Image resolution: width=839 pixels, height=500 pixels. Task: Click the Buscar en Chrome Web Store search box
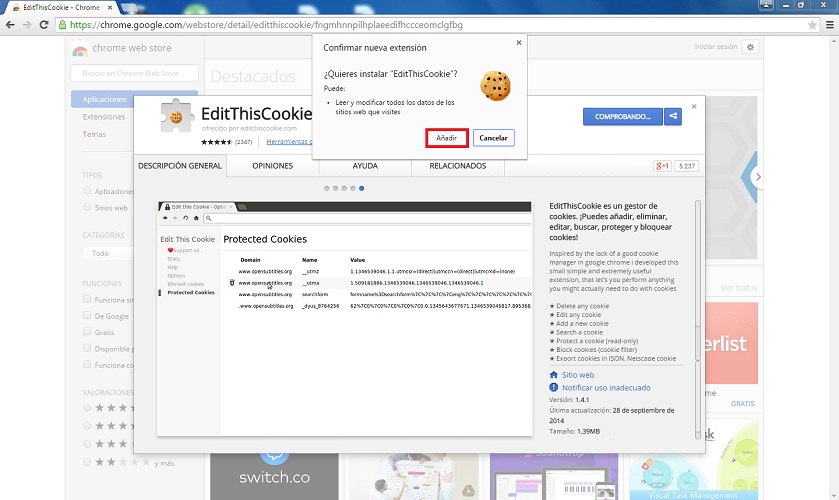click(x=134, y=73)
